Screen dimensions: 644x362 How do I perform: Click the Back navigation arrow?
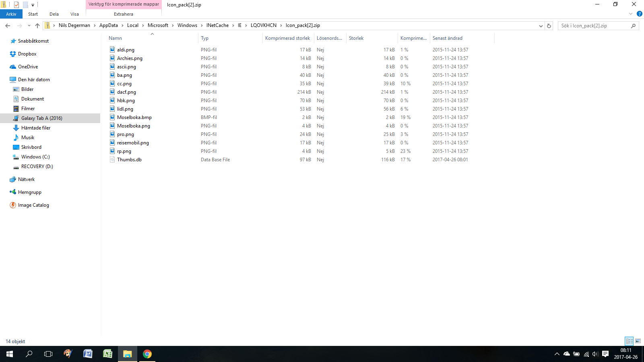click(8, 26)
